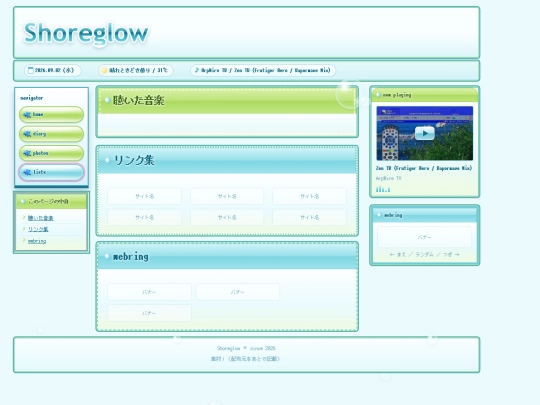The width and height of the screenshot is (540, 405).
Task: Jump to リンク集 in page contents list
Action: click(38, 229)
